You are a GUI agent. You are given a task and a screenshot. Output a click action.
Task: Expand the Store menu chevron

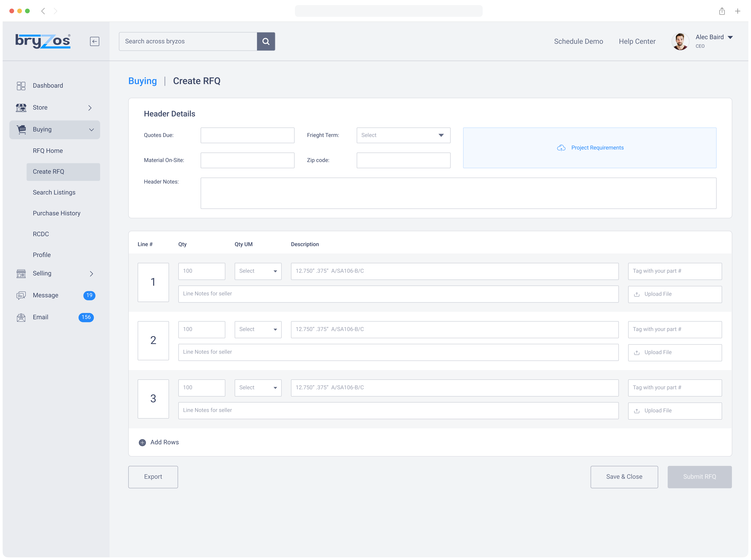click(90, 108)
